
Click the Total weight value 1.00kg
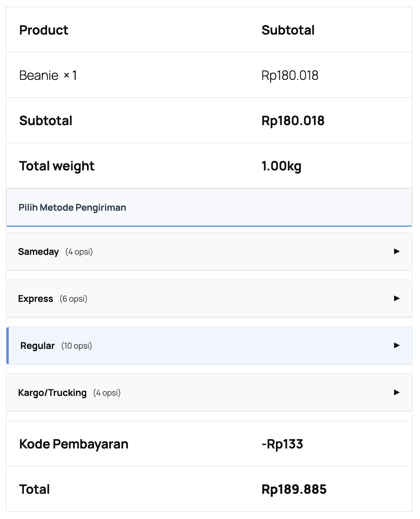click(x=281, y=166)
